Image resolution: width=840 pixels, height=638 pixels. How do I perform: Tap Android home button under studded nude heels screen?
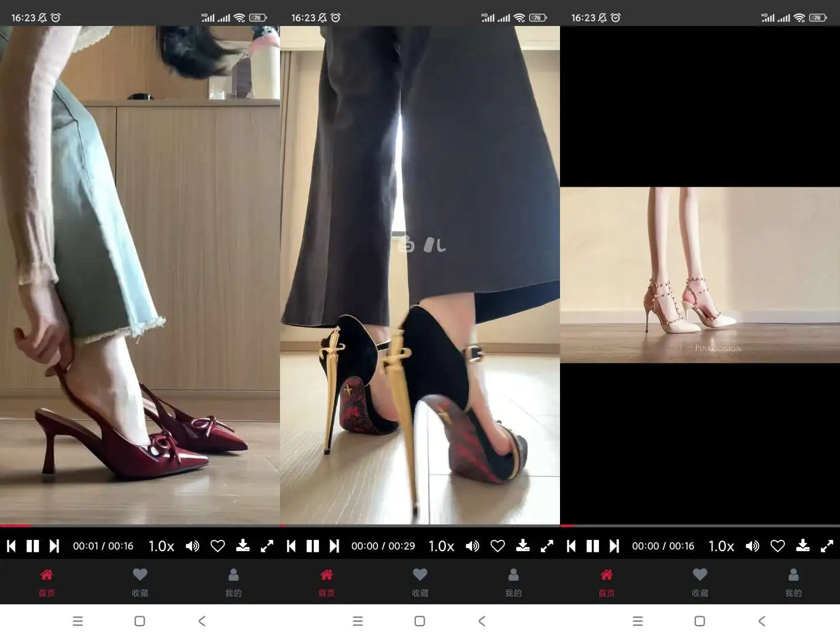click(700, 621)
